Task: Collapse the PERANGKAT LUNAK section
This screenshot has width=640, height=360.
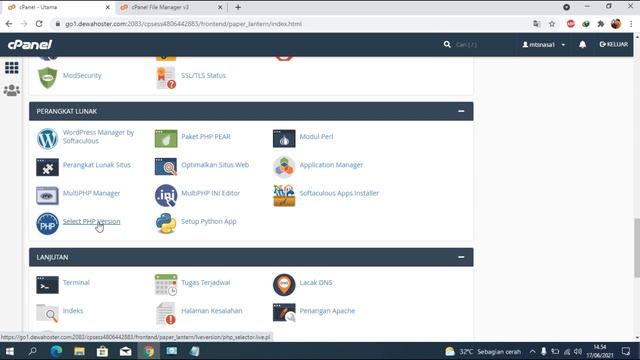Action: point(461,111)
